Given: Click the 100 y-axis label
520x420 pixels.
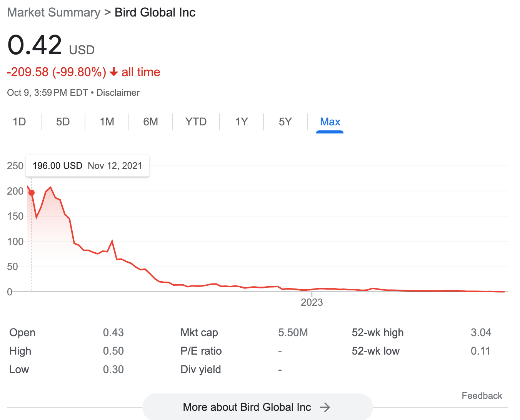Looking at the screenshot, I should 15,242.
